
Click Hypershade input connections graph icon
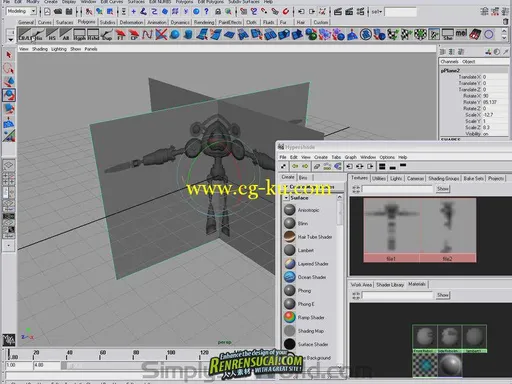(349, 166)
